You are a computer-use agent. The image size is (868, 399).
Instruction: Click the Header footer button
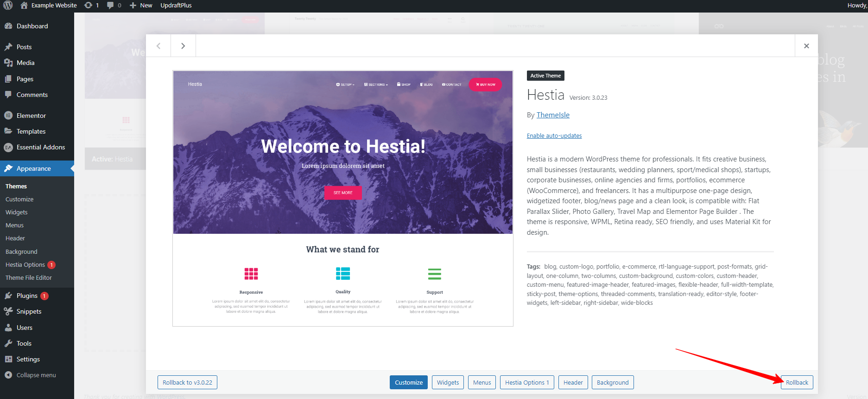573,382
